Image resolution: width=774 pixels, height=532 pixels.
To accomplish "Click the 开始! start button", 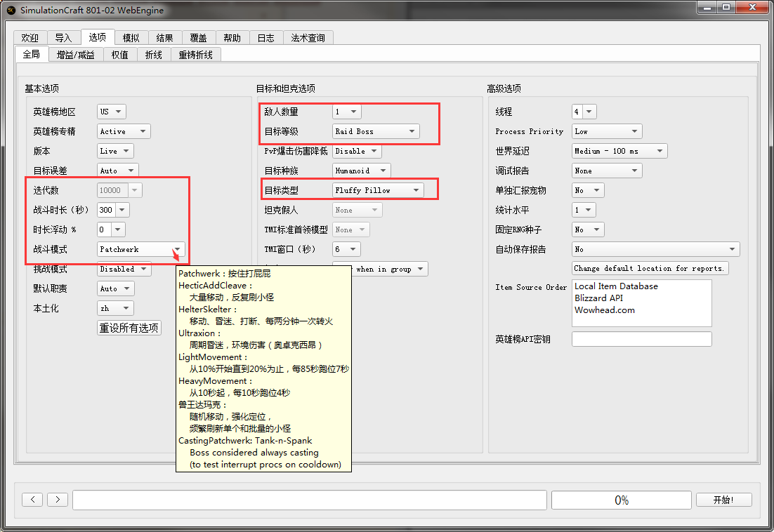I will coord(723,500).
